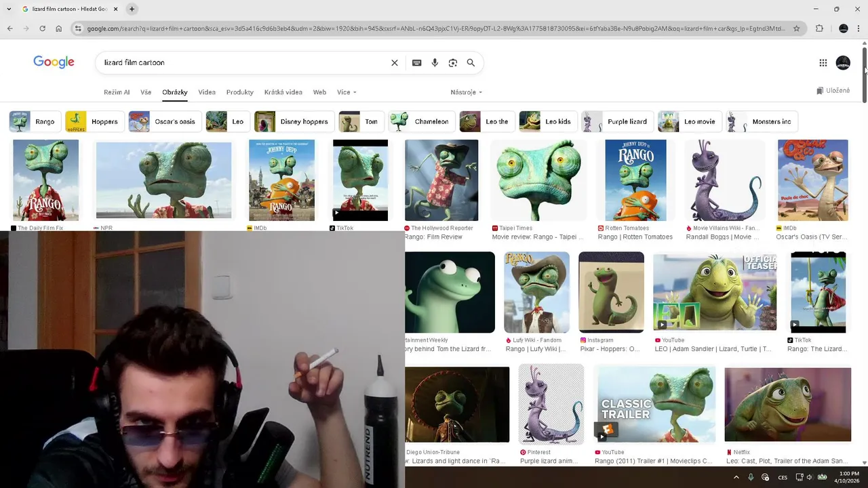Switch to the Web tab

coord(319,92)
